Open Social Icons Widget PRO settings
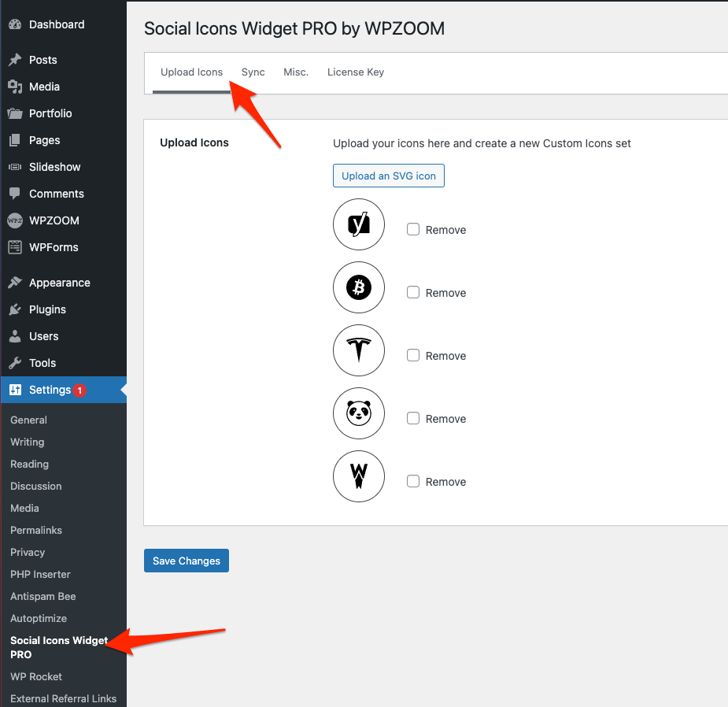 click(59, 647)
